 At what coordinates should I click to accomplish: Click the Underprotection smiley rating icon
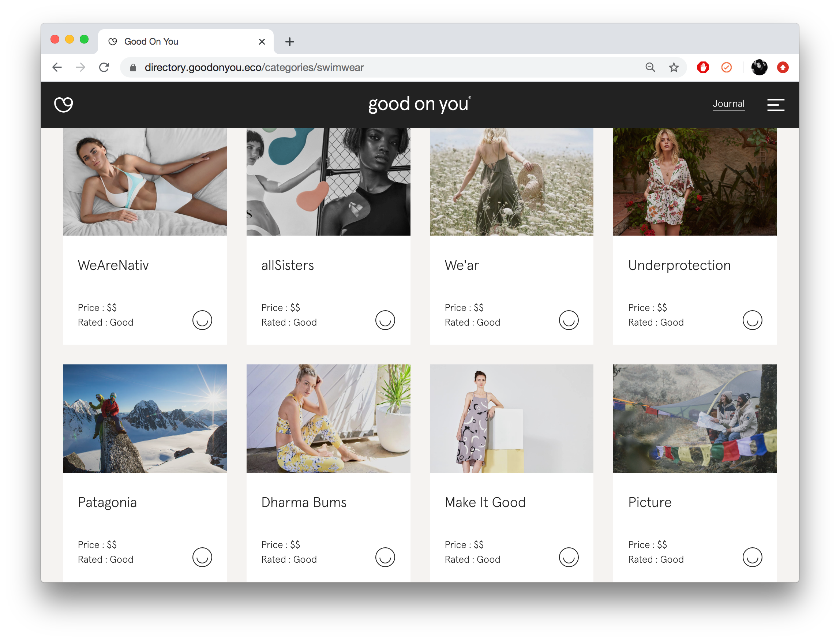click(x=753, y=320)
